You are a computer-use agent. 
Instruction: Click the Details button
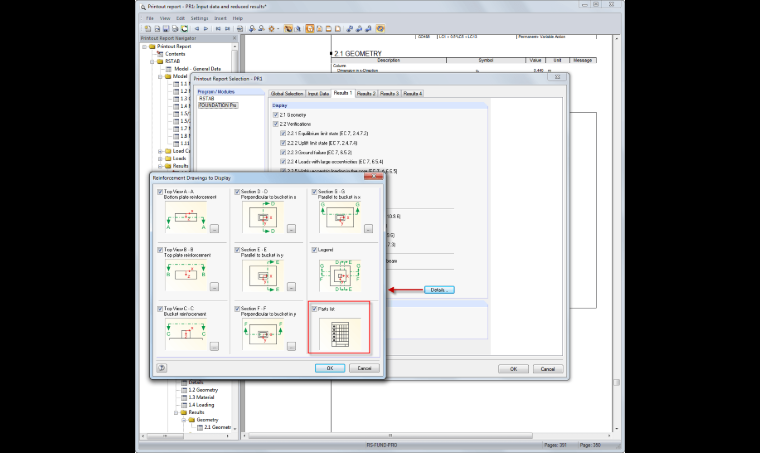click(x=439, y=290)
